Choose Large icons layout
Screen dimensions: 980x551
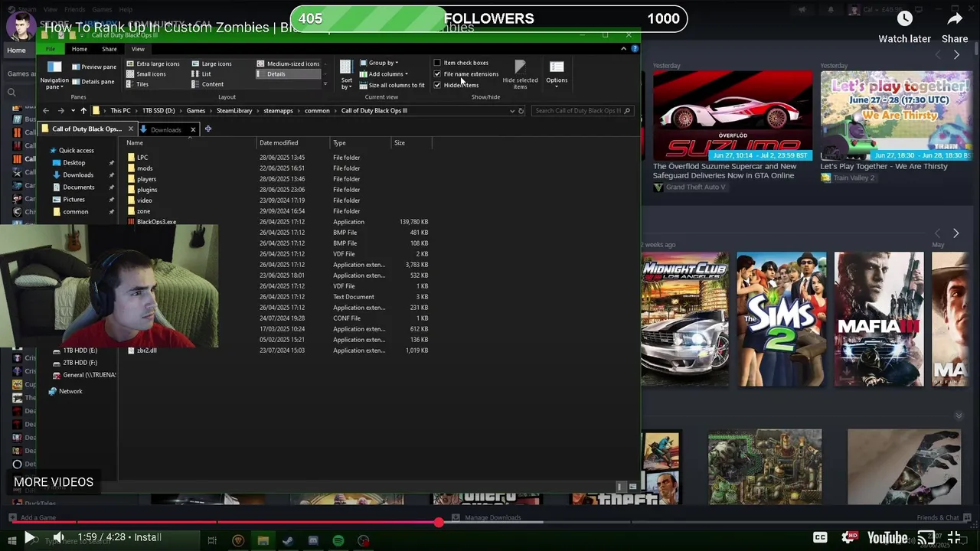click(x=211, y=64)
